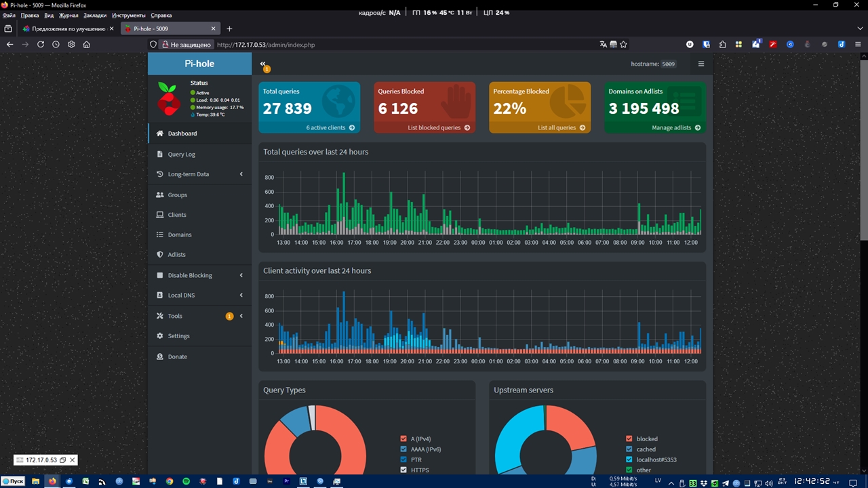Viewport: 868px width, 488px height.
Task: Open Settings gear in sidebar
Action: click(x=160, y=336)
